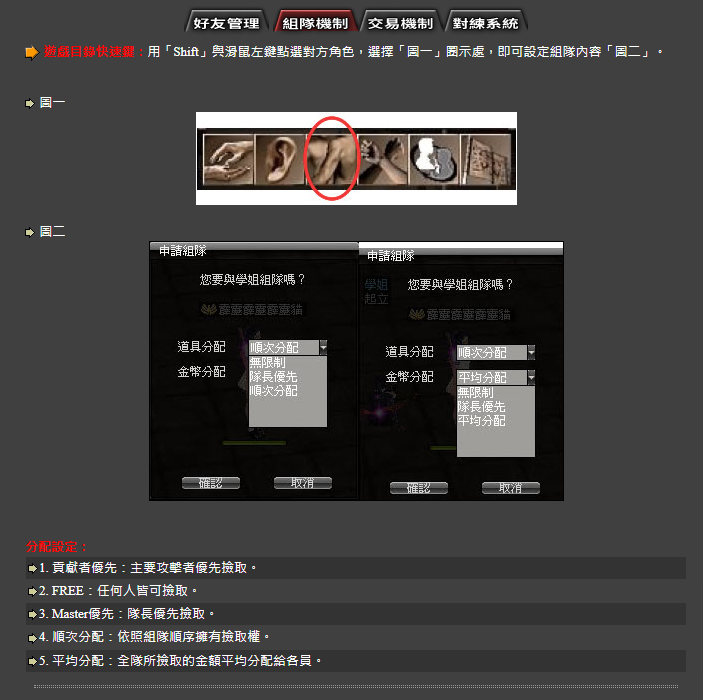703x700 pixels.
Task: Open the 好友管理 tab
Action: pos(226,22)
